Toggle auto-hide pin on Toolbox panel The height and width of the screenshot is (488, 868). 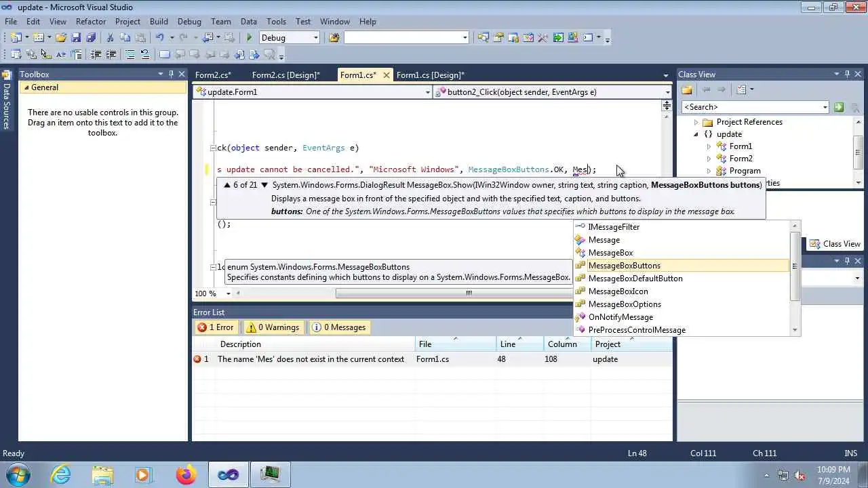(x=172, y=74)
